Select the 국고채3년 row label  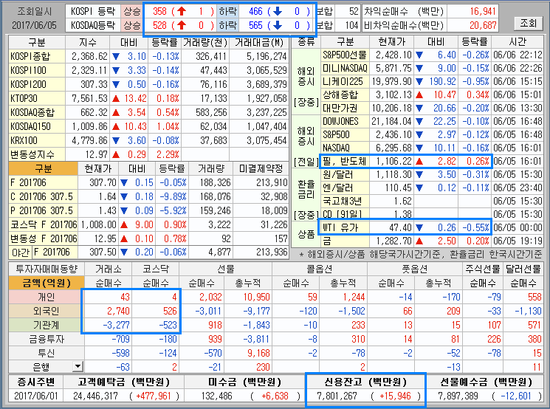pyautogui.click(x=345, y=201)
